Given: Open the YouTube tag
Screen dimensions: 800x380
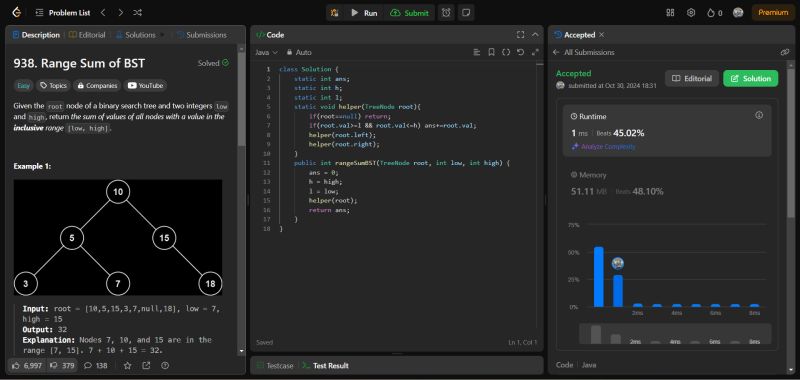Looking at the screenshot, I should (x=145, y=86).
